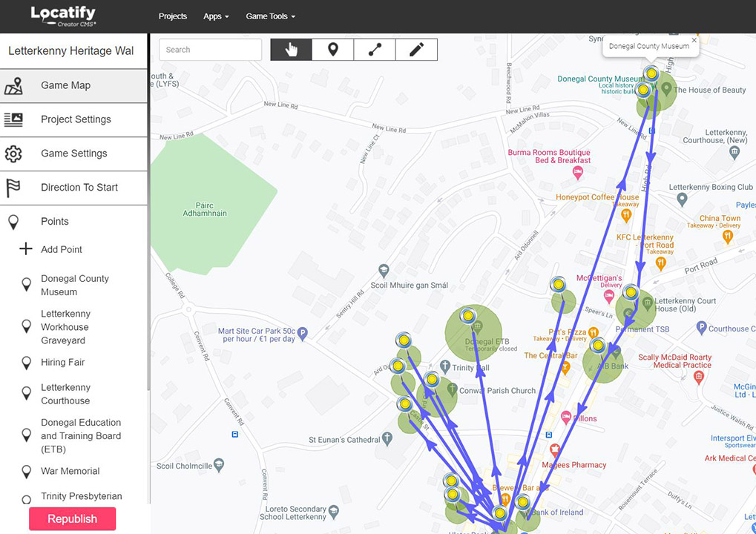Click the sidebar vertical scrollbar
This screenshot has height=534, width=756.
[148, 212]
